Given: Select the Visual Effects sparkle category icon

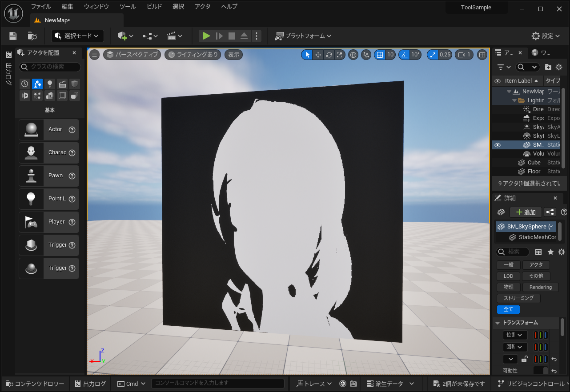Looking at the screenshot, I should 37,95.
